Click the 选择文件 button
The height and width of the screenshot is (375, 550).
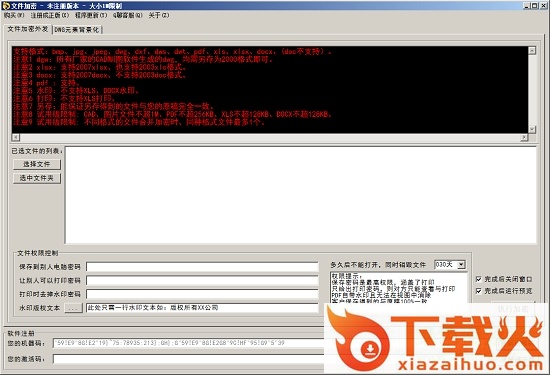[37, 164]
